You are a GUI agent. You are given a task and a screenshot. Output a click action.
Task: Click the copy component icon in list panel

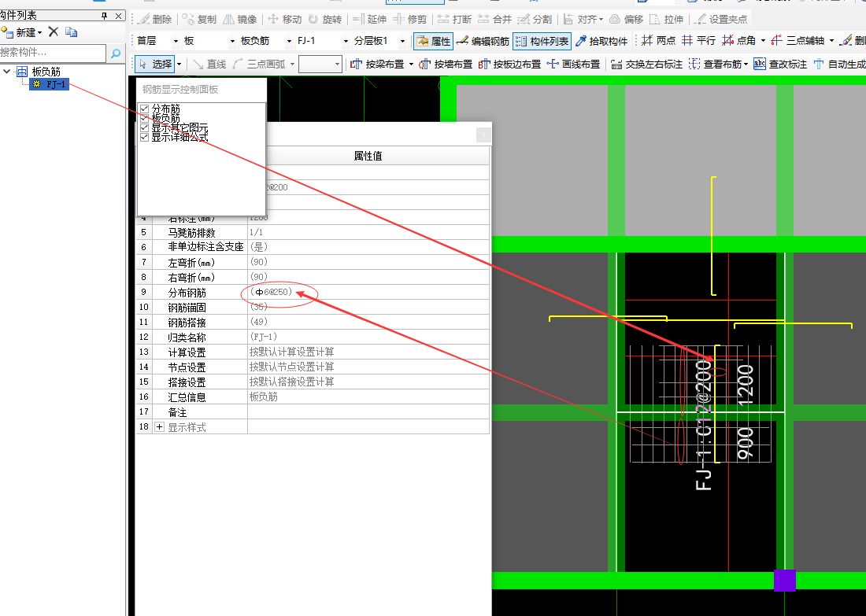click(x=71, y=32)
